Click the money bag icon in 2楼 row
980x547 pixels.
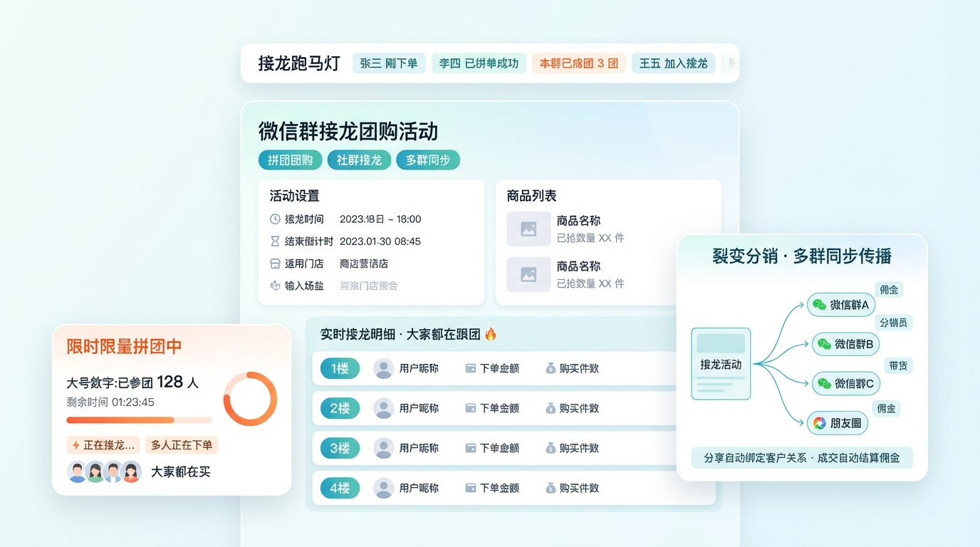coord(551,409)
